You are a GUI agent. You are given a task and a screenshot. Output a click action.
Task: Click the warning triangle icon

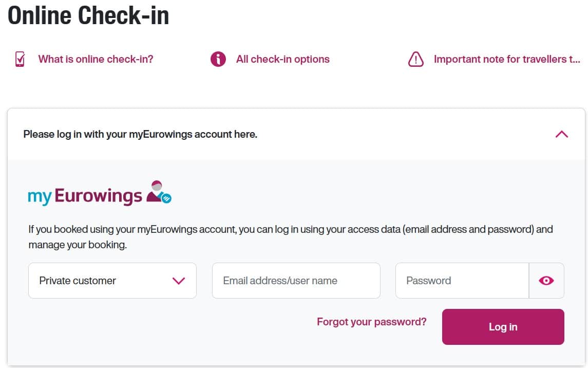pyautogui.click(x=415, y=59)
